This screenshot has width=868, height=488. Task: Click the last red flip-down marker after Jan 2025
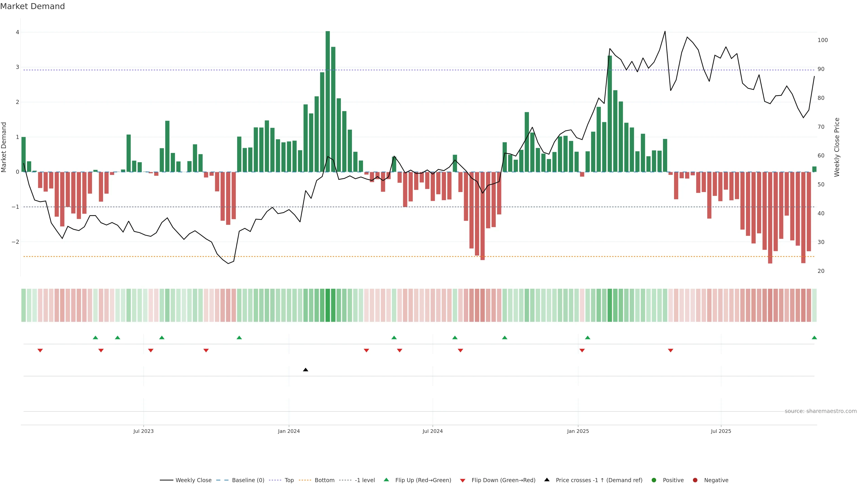670,351
